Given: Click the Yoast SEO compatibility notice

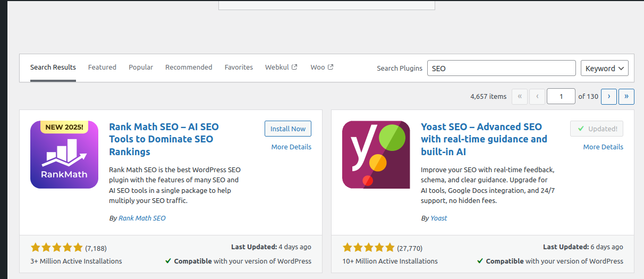Looking at the screenshot, I should 550,261.
